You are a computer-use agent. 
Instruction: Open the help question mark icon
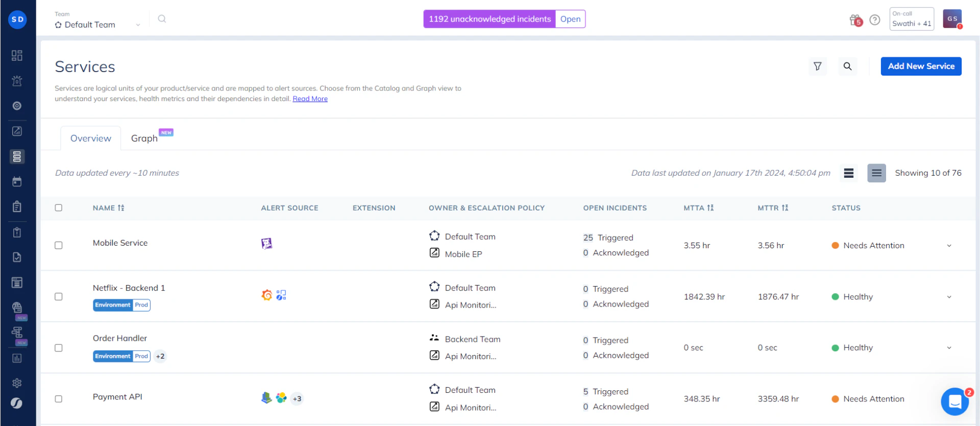(875, 20)
